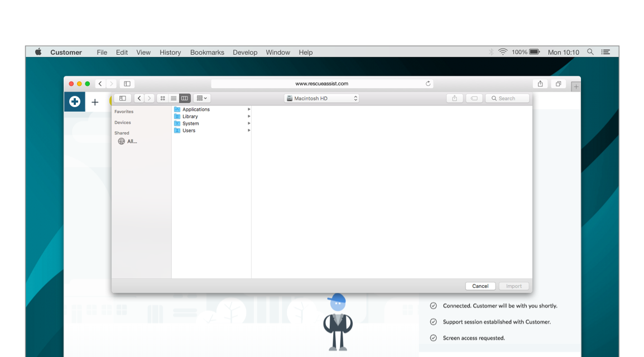Click the technician character illustration

click(x=338, y=322)
